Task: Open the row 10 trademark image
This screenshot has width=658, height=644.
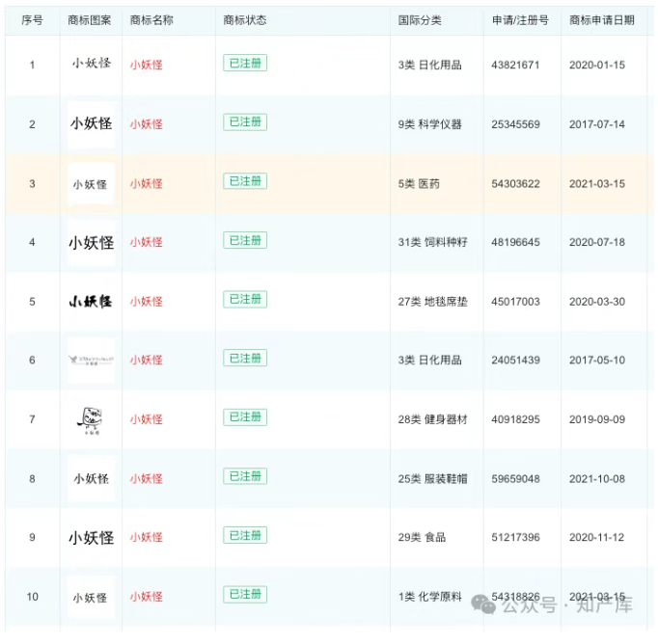Action: [91, 597]
